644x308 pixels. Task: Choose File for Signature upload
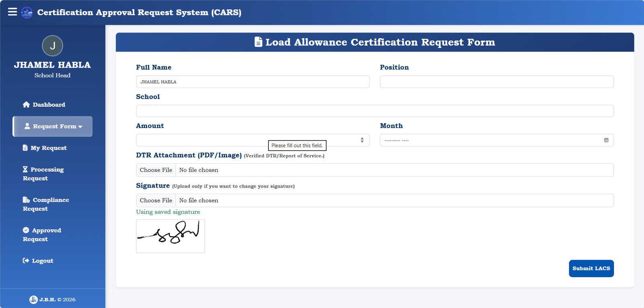click(x=156, y=201)
